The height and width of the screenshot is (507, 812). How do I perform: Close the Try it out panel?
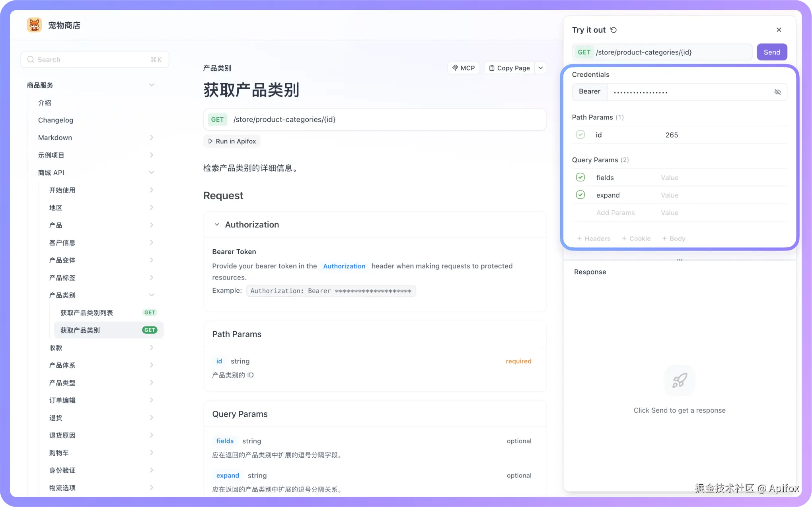pyautogui.click(x=779, y=30)
